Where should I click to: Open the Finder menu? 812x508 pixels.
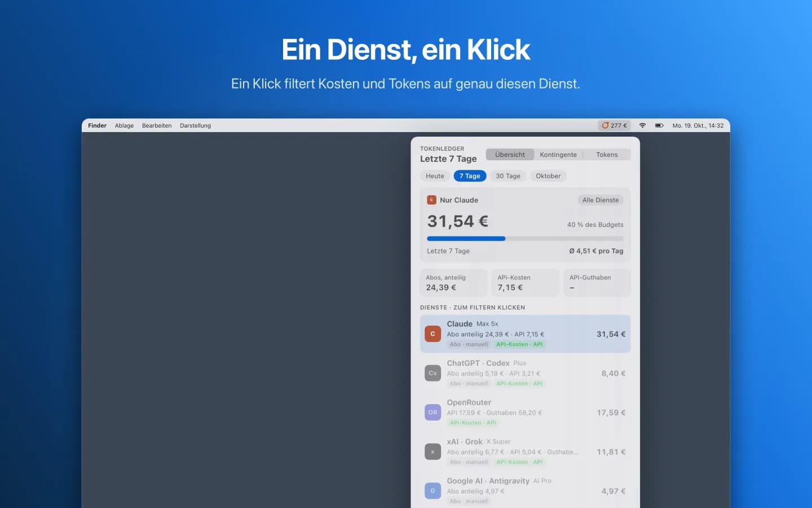(97, 125)
